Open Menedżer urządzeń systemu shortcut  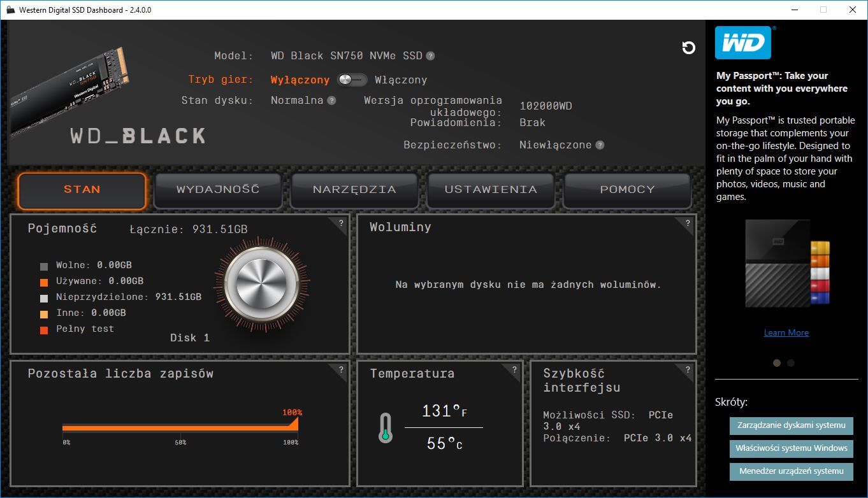click(792, 472)
